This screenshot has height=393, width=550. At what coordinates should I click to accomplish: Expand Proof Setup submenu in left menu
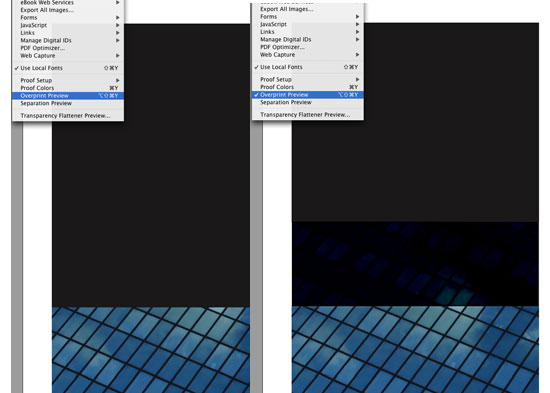click(x=68, y=80)
